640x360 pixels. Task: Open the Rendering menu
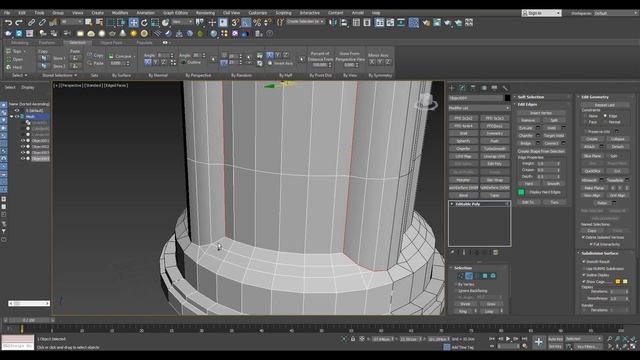205,13
